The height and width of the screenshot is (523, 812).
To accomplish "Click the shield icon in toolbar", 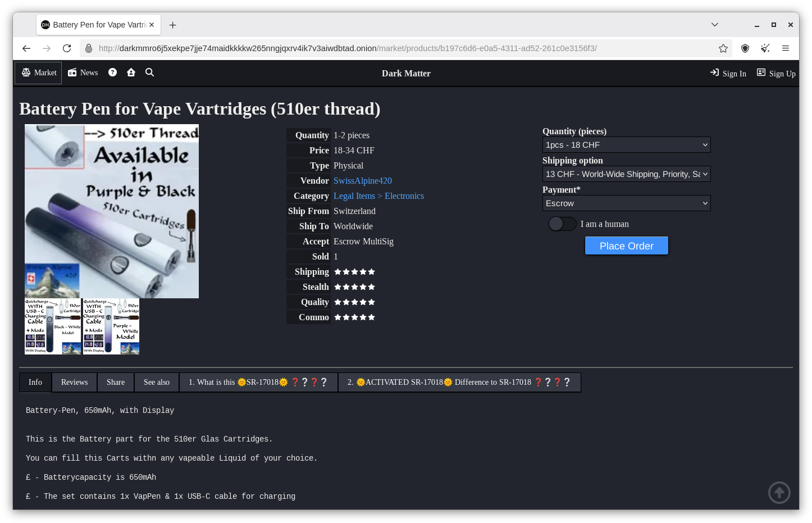I will point(745,48).
